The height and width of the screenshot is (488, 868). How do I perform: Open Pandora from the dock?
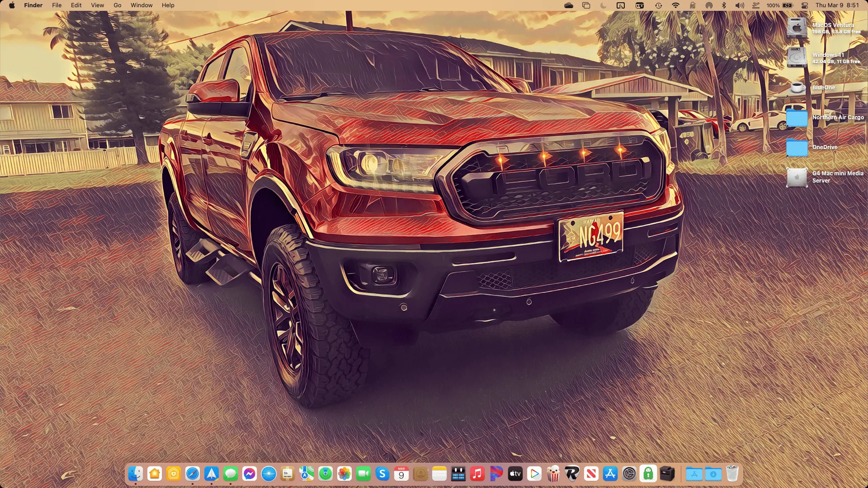[x=496, y=474]
